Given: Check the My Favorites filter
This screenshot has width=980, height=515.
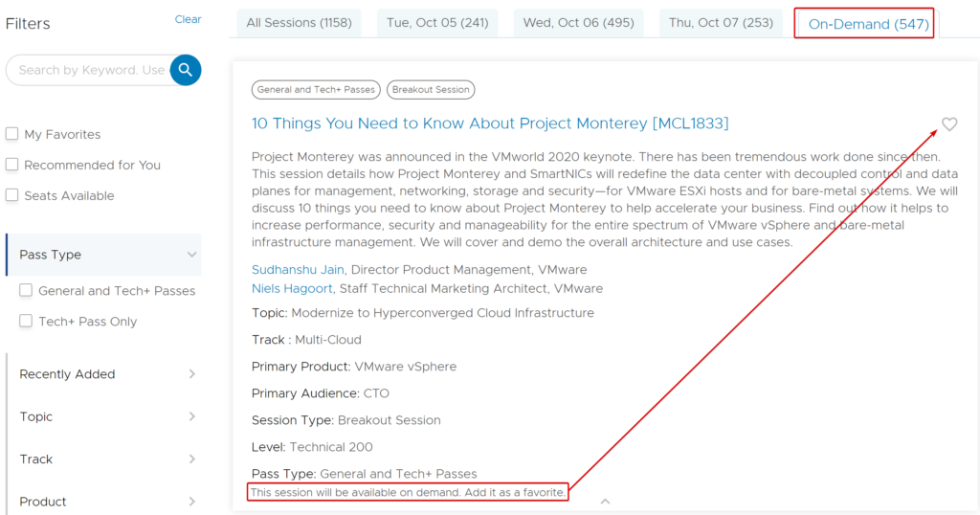Looking at the screenshot, I should point(11,134).
